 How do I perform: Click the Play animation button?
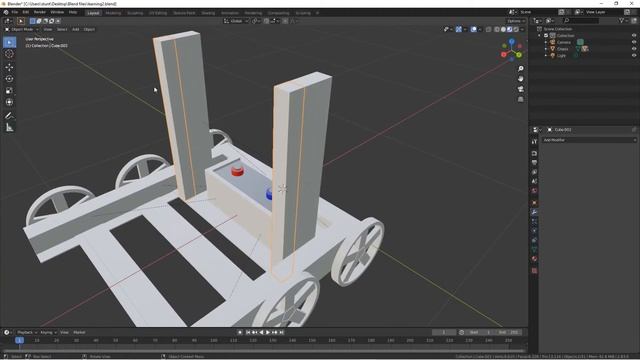(x=268, y=332)
